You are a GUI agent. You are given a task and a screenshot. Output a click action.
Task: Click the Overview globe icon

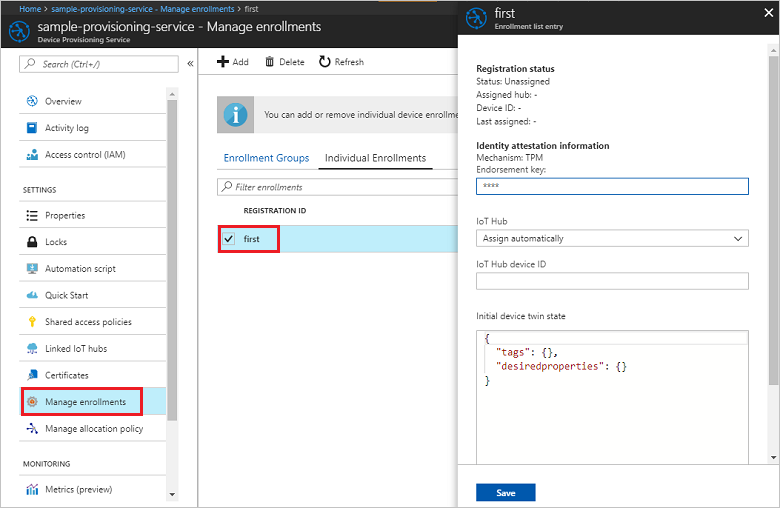tap(32, 101)
